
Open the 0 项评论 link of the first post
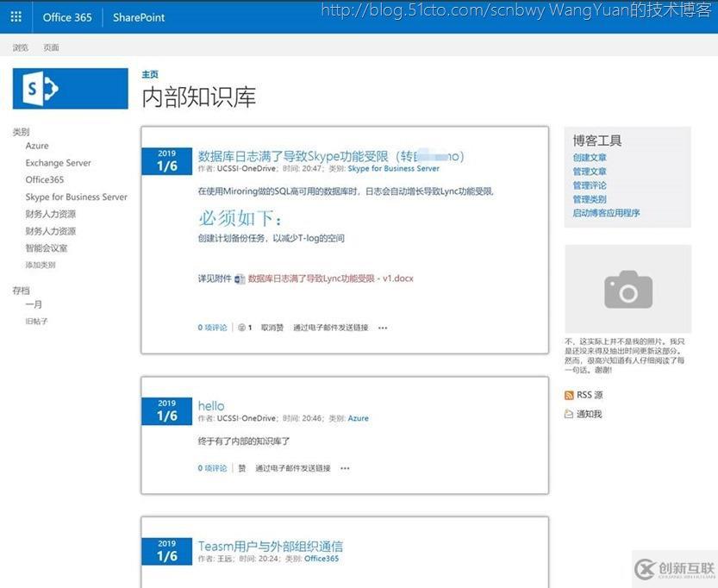[x=212, y=328]
